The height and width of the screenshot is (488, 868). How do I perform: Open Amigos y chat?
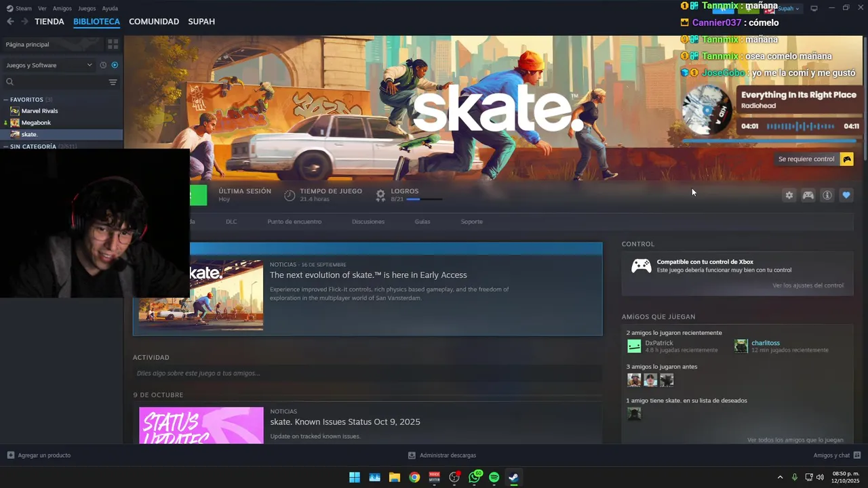pyautogui.click(x=837, y=455)
